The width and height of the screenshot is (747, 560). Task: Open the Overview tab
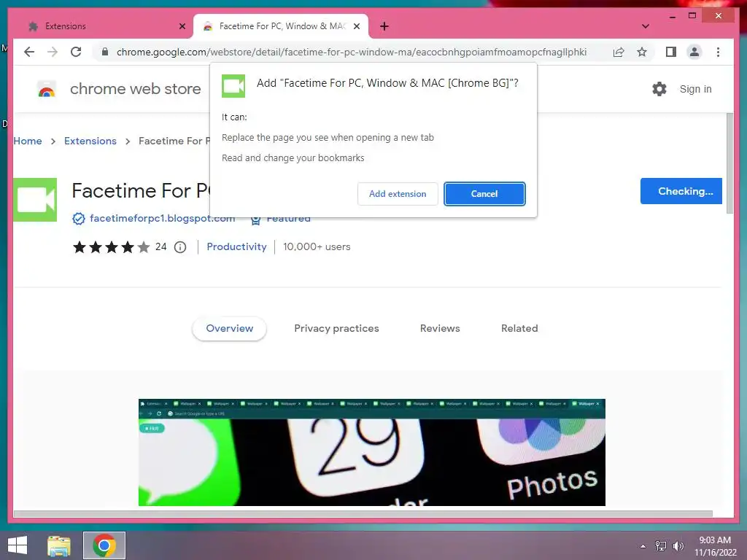coord(229,329)
